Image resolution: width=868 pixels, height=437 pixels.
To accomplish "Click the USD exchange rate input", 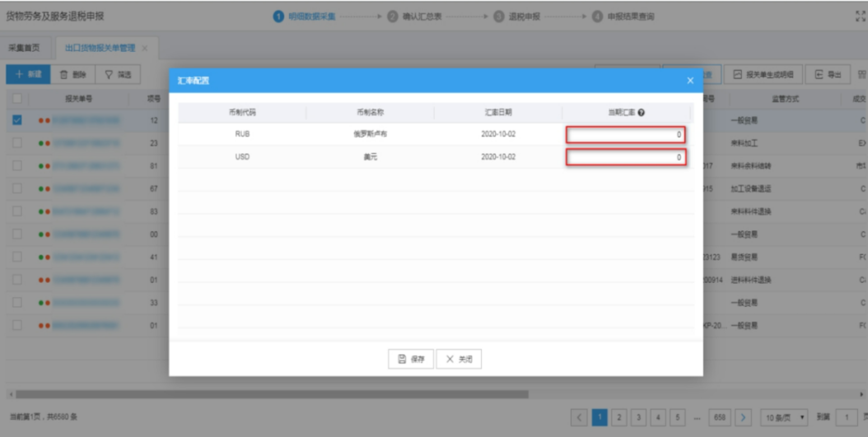I will (625, 157).
